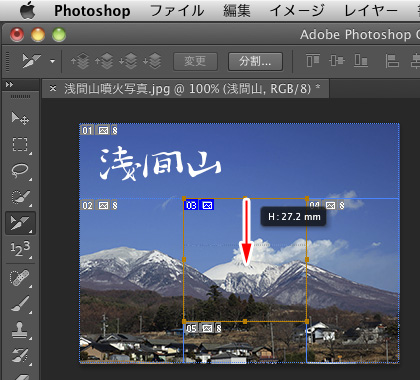Select the 浅間山噴火写真.jpg document tab
Viewport: 420px width, 380px height.
[186, 89]
